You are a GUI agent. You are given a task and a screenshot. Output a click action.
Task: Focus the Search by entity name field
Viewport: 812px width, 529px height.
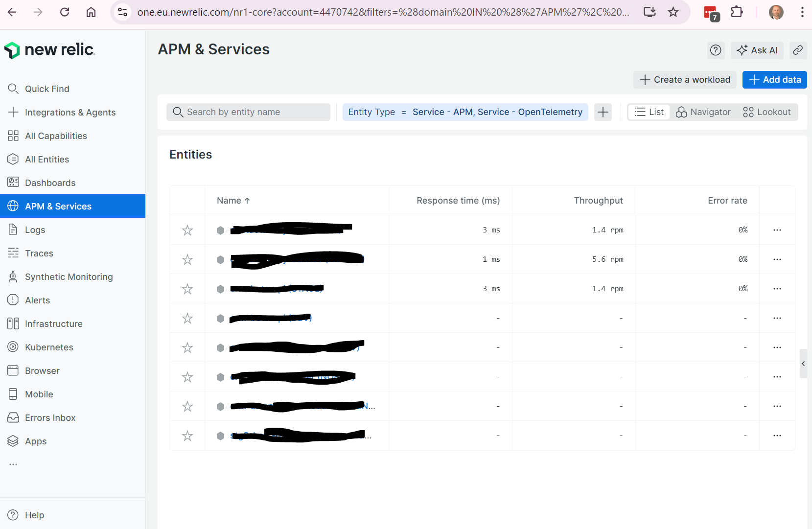point(248,112)
